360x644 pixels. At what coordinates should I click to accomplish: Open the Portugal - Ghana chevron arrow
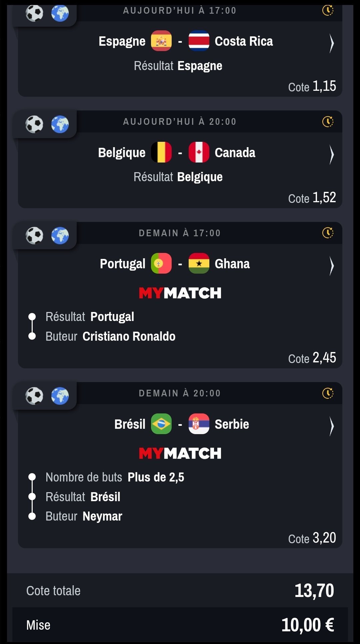[331, 266]
